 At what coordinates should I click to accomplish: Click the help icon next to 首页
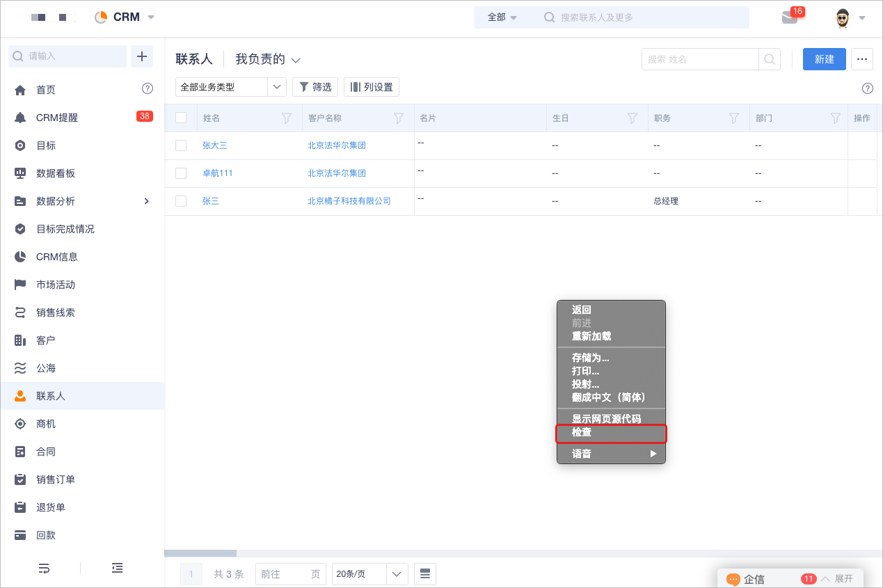(x=148, y=88)
